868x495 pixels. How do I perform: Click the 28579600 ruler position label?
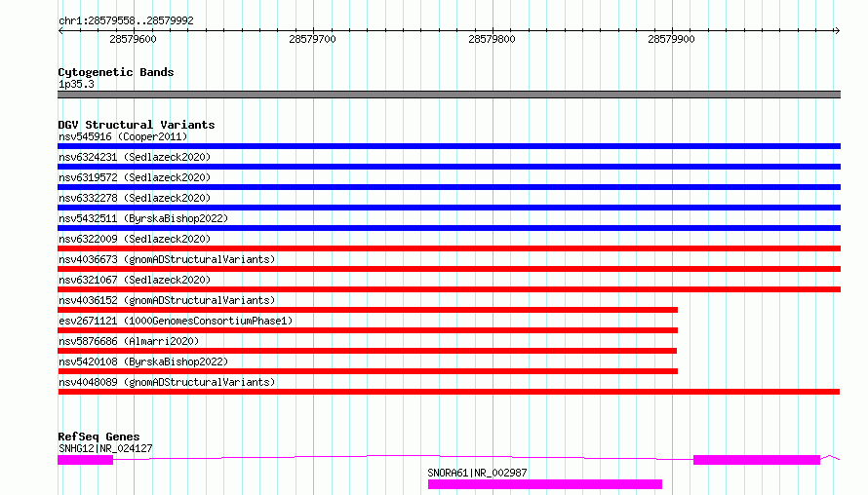point(133,39)
